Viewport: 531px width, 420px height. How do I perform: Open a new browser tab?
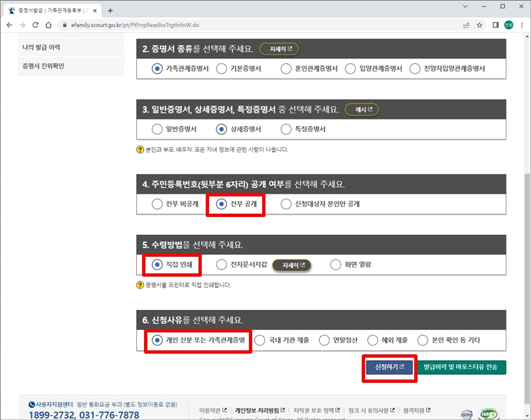coord(110,11)
